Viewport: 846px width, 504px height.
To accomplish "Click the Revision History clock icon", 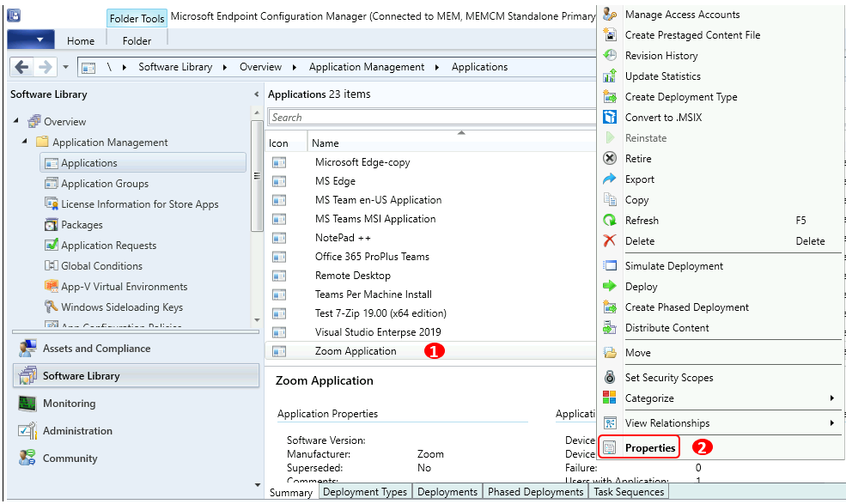I will pyautogui.click(x=610, y=56).
